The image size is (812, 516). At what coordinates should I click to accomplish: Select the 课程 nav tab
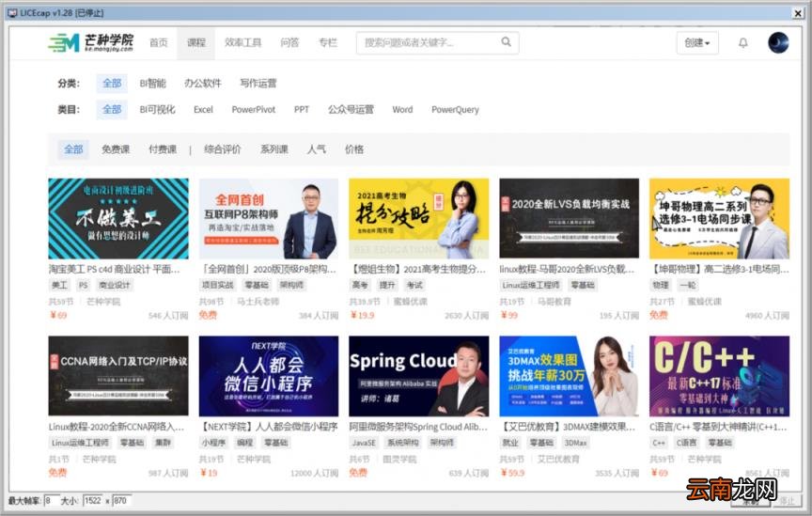(196, 42)
